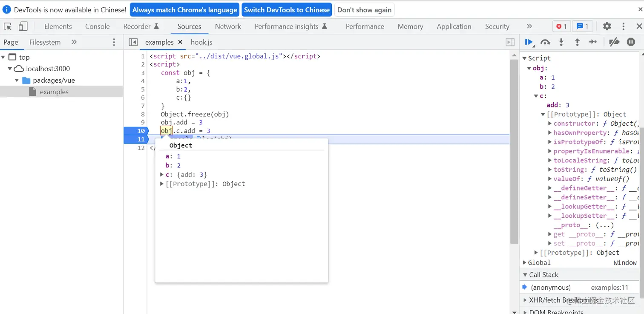Screen dimensions: 644x314
Task: Open more navigator tabs chevron
Action: [x=74, y=42]
